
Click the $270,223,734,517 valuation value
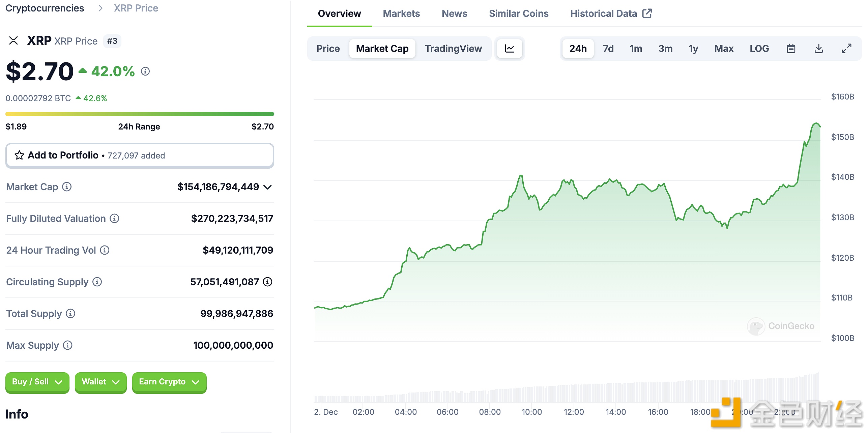pyautogui.click(x=232, y=219)
